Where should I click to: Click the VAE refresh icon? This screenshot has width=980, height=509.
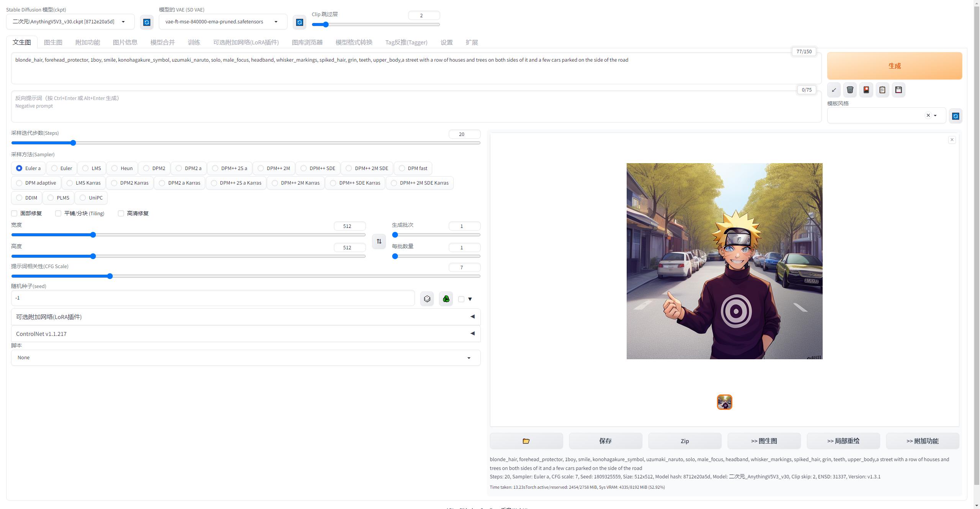pyautogui.click(x=299, y=22)
